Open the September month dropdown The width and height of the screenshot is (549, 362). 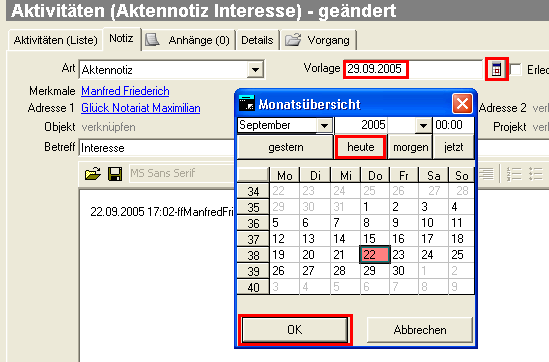coord(324,125)
